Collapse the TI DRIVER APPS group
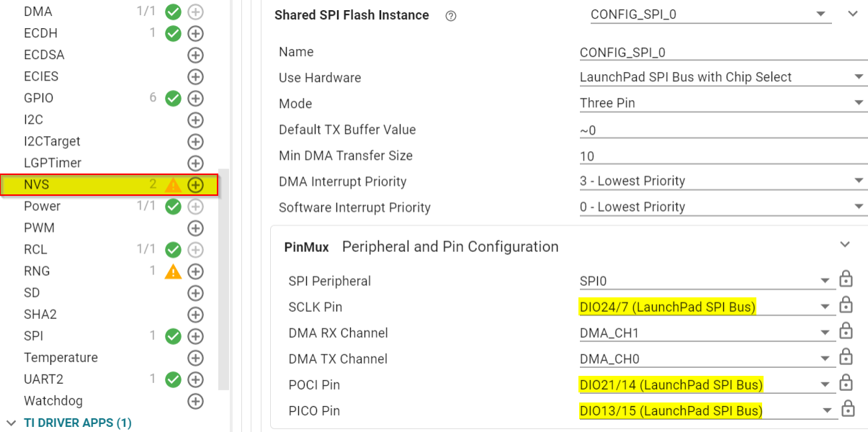Image resolution: width=868 pixels, height=432 pixels. 11,423
